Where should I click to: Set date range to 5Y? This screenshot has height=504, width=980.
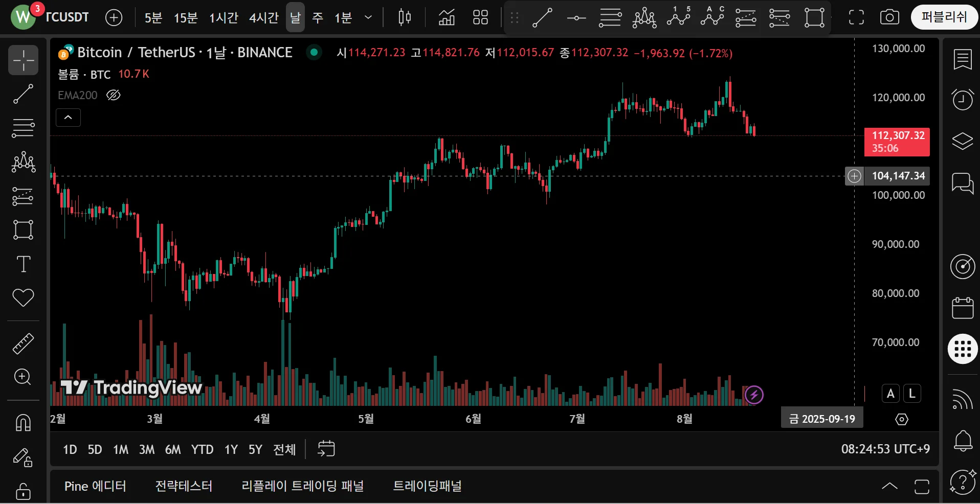(255, 449)
